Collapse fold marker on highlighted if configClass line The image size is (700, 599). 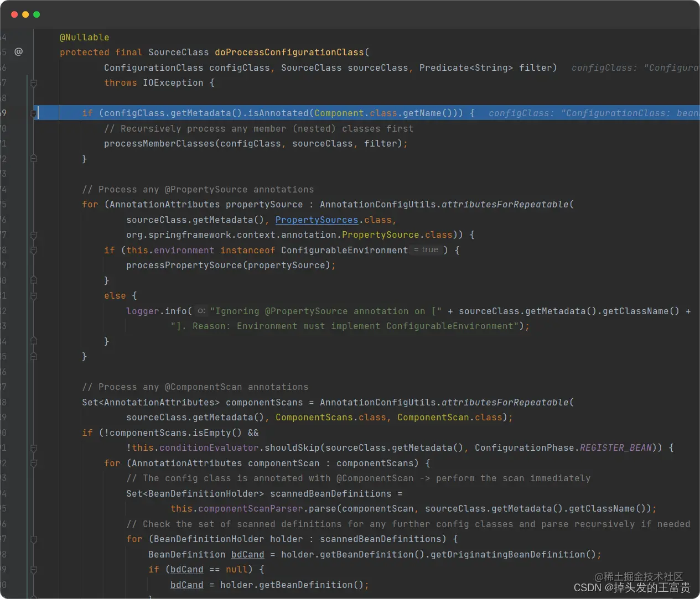[34, 113]
